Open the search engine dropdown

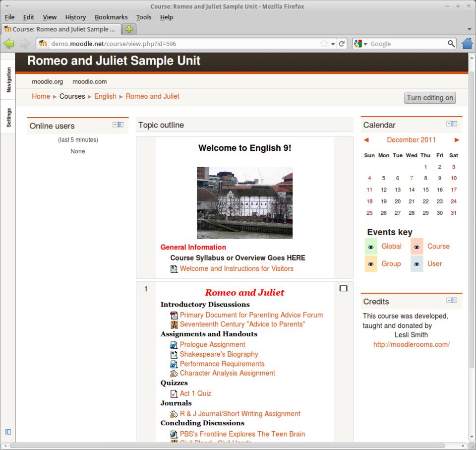[x=360, y=44]
